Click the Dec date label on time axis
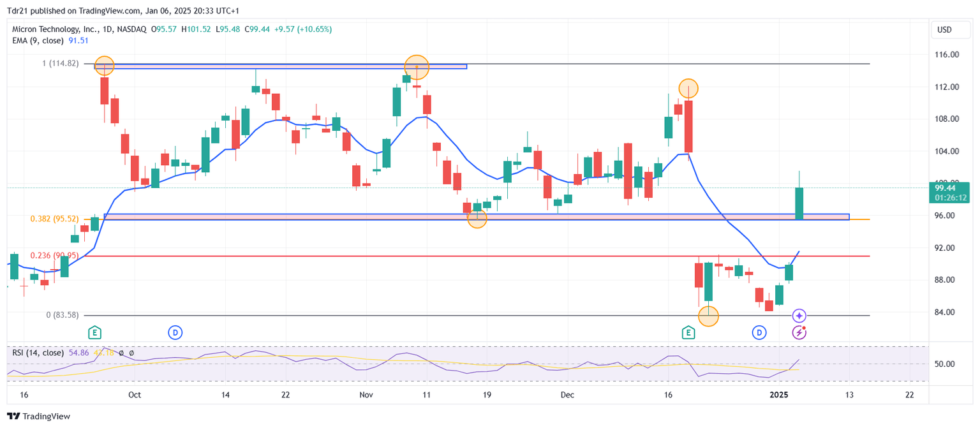Screen dimensions: 980x428 pos(567,395)
